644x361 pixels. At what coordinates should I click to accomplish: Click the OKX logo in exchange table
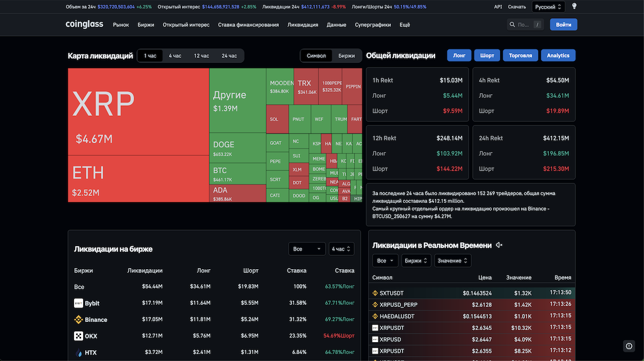click(78, 336)
